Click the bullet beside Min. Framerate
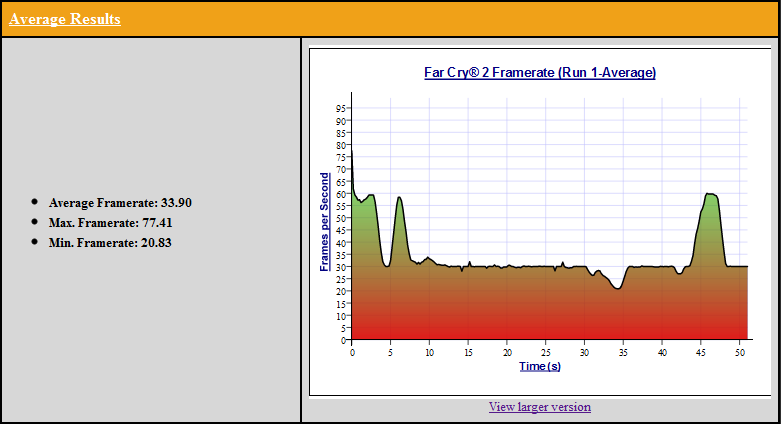The height and width of the screenshot is (424, 781). click(36, 242)
